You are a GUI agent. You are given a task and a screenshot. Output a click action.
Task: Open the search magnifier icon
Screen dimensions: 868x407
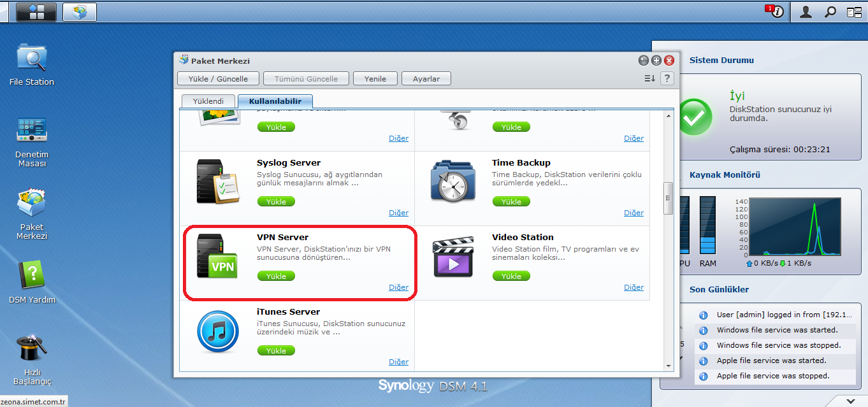click(830, 11)
